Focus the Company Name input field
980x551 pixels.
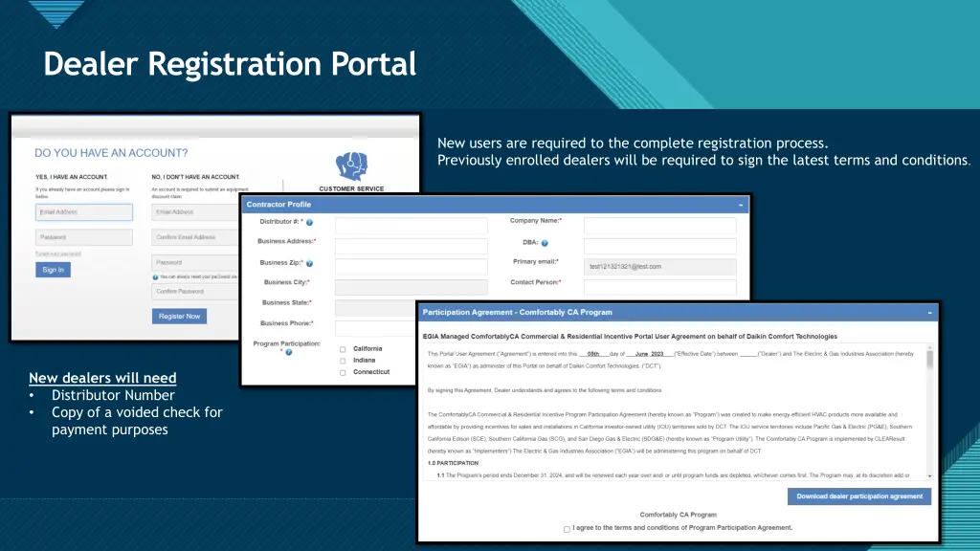point(660,226)
